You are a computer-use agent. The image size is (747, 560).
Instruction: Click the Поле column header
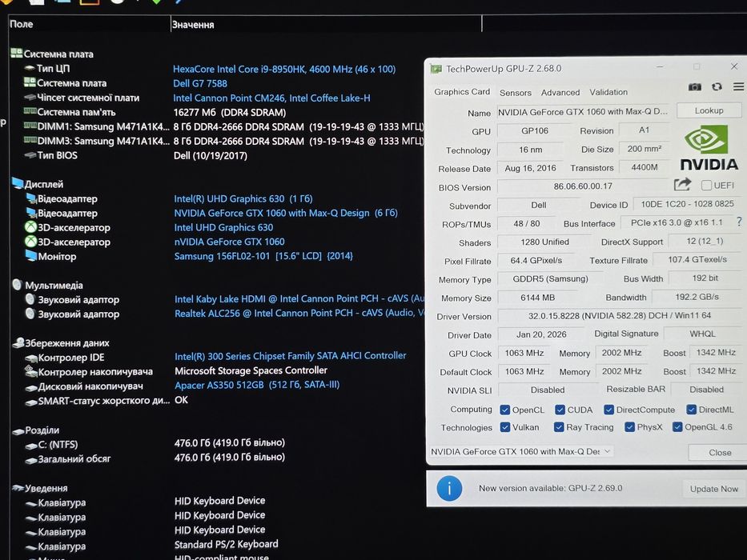tap(90, 24)
